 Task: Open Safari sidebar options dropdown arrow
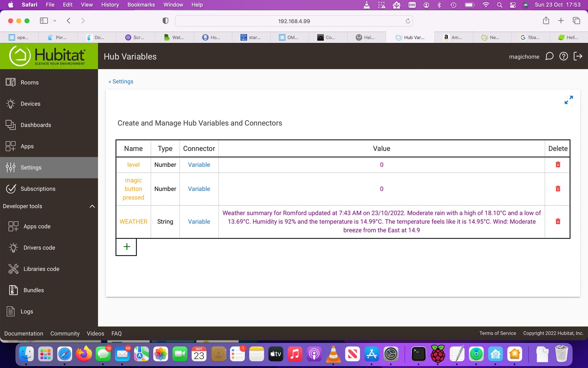pyautogui.click(x=55, y=21)
